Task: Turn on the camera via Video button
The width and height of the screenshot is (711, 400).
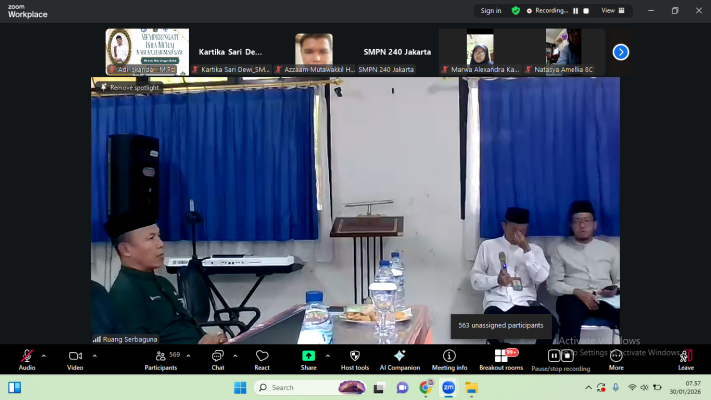Action: coord(75,357)
